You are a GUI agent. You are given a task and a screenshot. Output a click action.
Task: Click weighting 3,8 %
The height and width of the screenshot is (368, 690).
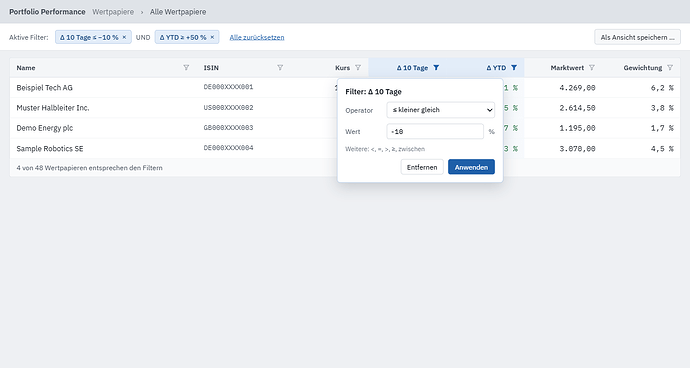[x=662, y=108]
